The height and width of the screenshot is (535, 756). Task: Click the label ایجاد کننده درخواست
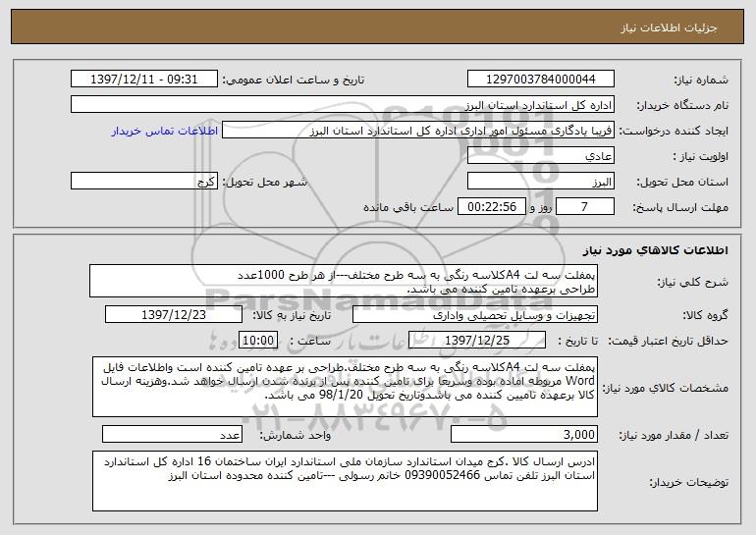(675, 131)
